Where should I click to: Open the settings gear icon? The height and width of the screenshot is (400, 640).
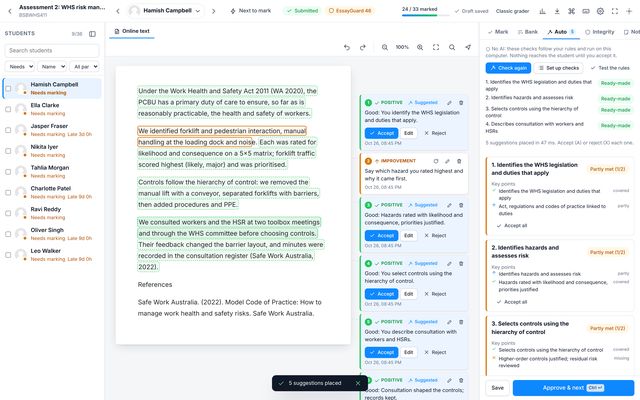[x=600, y=11]
